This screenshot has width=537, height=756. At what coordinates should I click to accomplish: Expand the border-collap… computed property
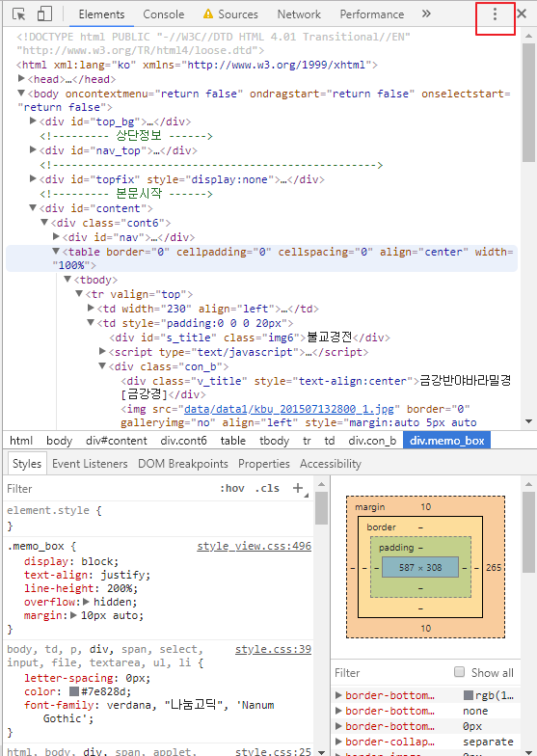click(338, 741)
